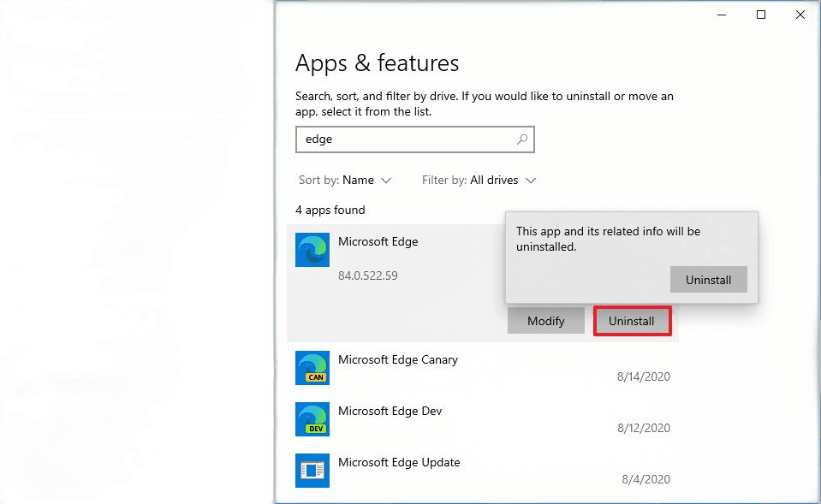Click the date 8/4/2020
Screen dimensions: 821x504
pyautogui.click(x=645, y=479)
